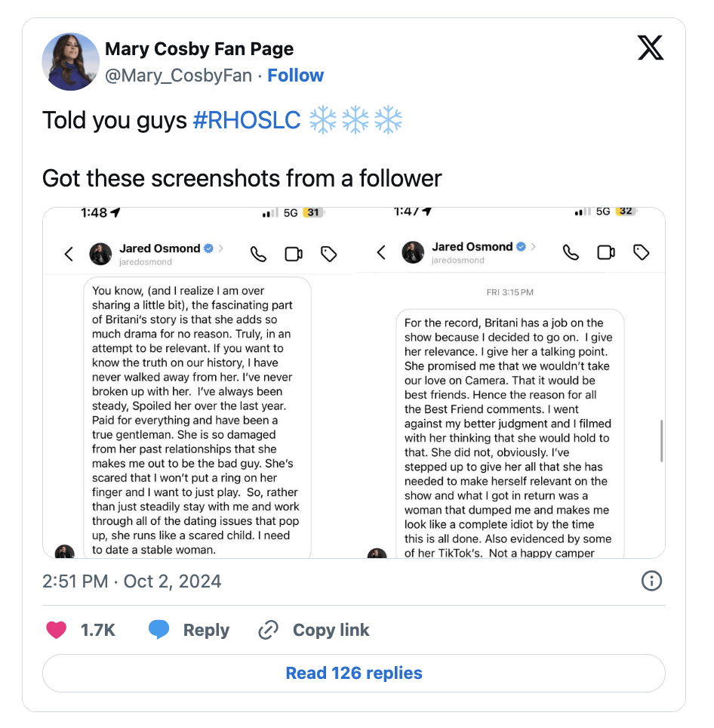Tap the left chat back arrow
Screen dimensions: 714x728
pyautogui.click(x=69, y=254)
